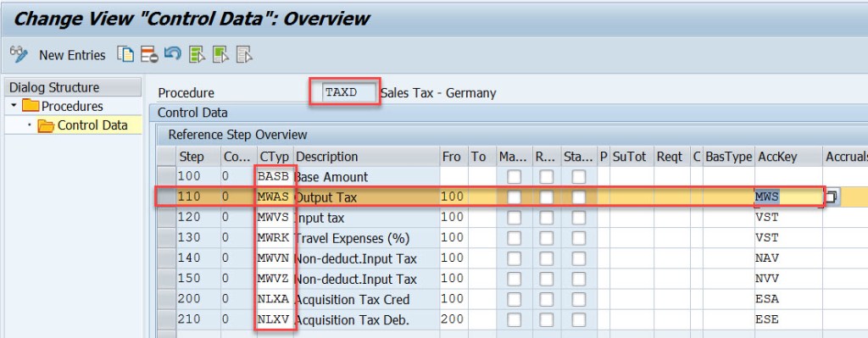Screen dimensions: 868x338
Task: Tick Manual checkbox for Acquisition Tax Deb. row
Action: pos(515,319)
